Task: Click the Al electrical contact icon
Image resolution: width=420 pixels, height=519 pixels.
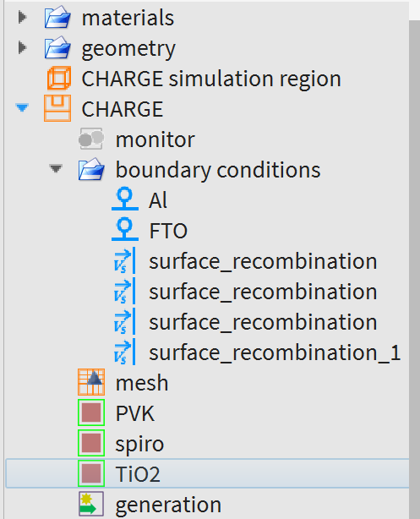Action: (x=125, y=199)
